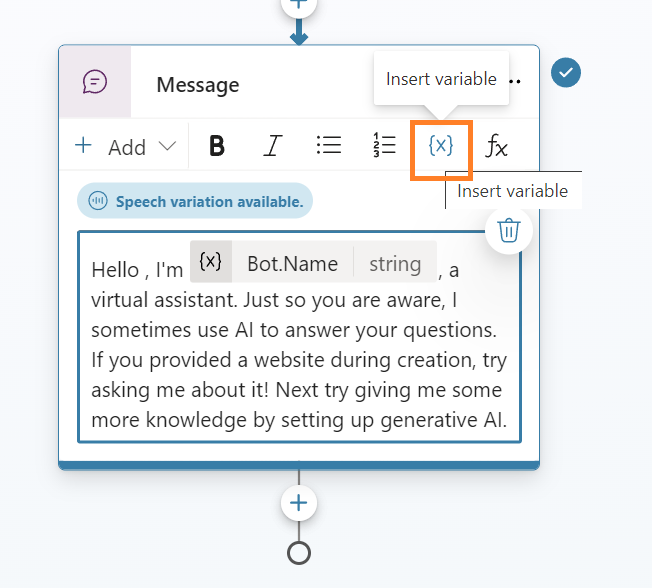Delete the message using the trash icon
652x588 pixels.
click(508, 231)
